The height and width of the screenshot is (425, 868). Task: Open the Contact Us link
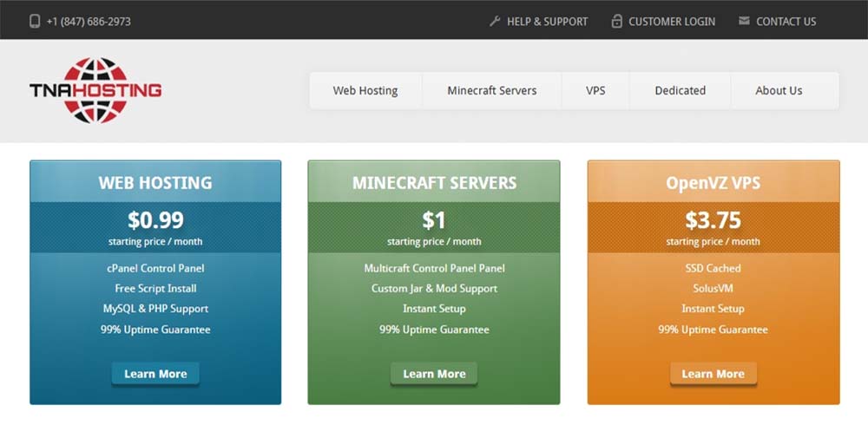786,22
